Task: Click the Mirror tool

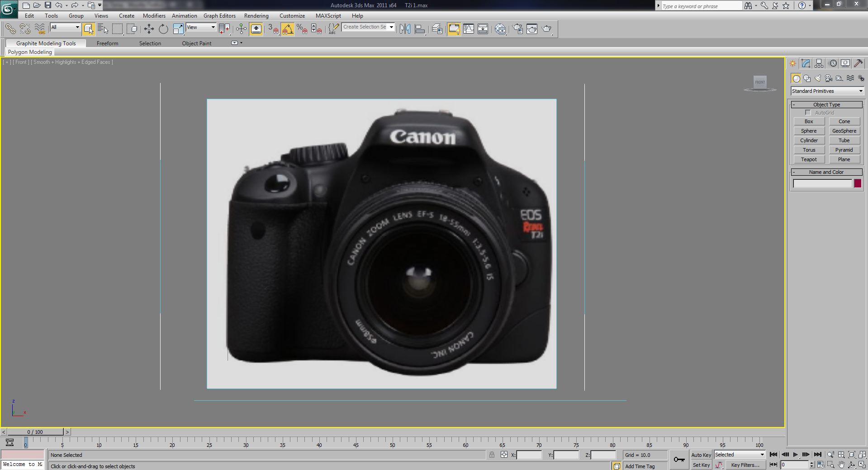Action: tap(405, 29)
